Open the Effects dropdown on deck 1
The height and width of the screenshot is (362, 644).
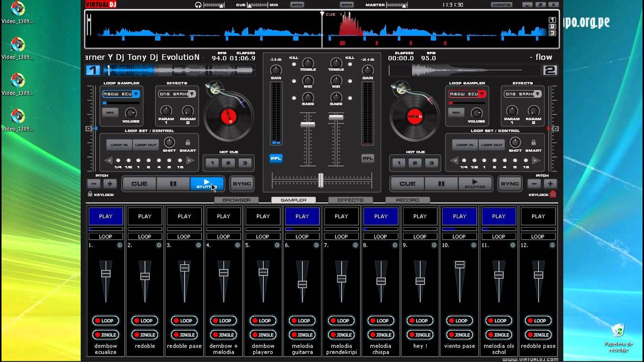click(192, 94)
